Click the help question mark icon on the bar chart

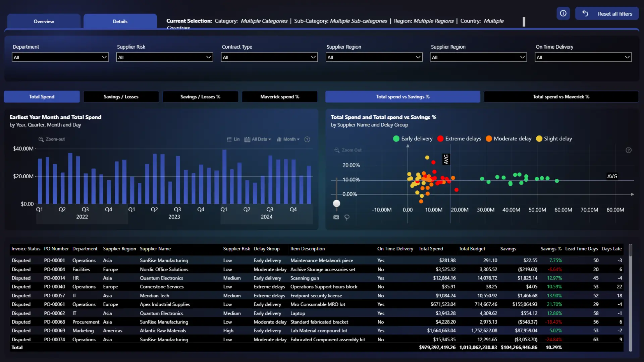[x=307, y=139]
